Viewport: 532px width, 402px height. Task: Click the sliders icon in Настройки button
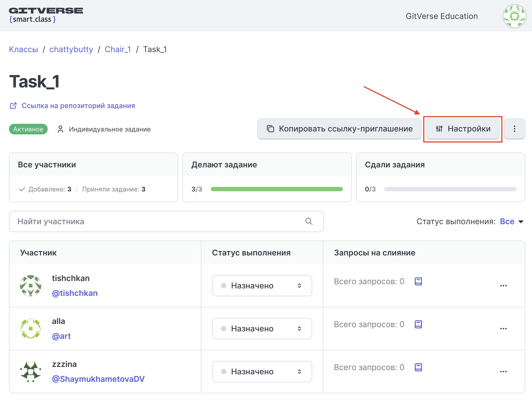click(x=439, y=129)
